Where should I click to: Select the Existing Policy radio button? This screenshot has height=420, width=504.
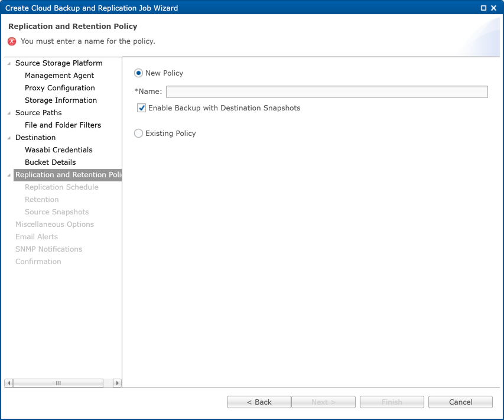coord(138,134)
